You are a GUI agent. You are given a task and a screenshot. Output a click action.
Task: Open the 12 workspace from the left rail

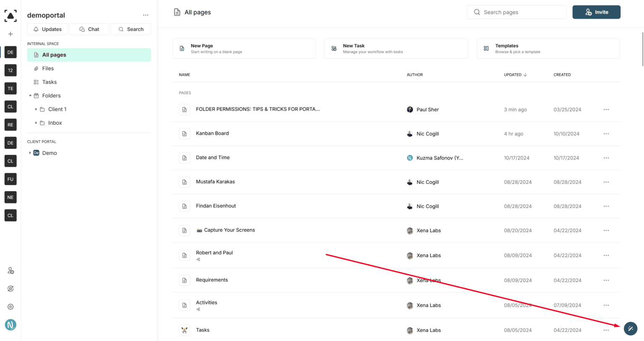tap(10, 70)
